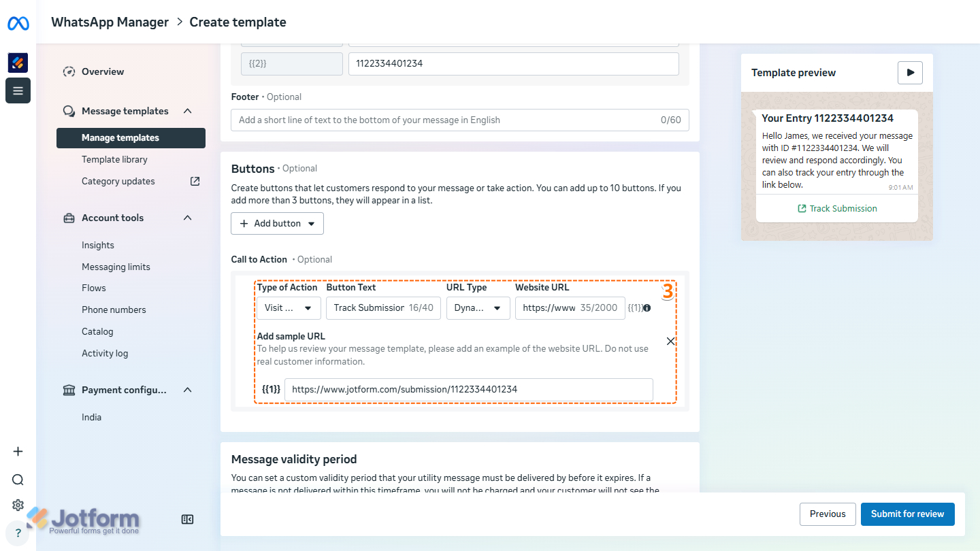Click Message templates chat icon
This screenshot has height=551, width=980.
pyautogui.click(x=69, y=111)
